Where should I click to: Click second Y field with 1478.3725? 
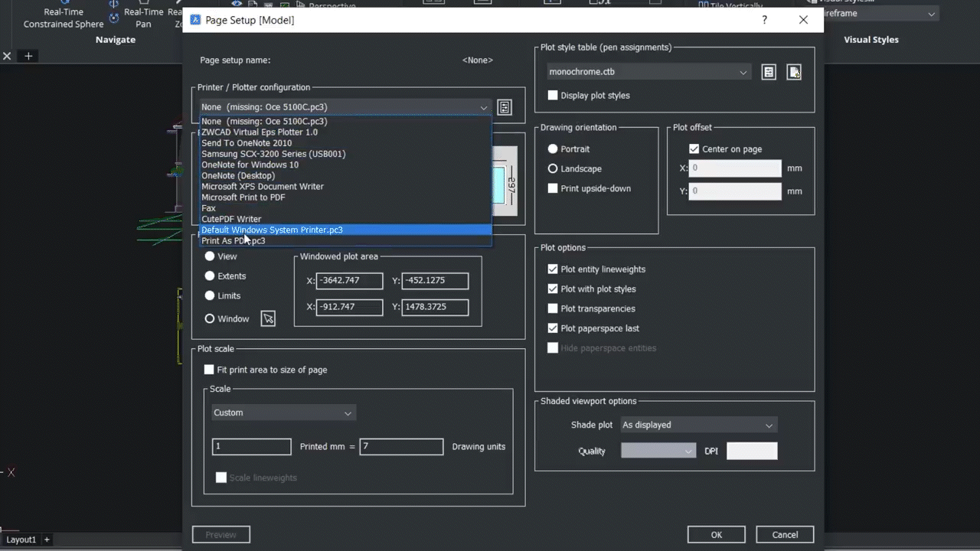435,307
